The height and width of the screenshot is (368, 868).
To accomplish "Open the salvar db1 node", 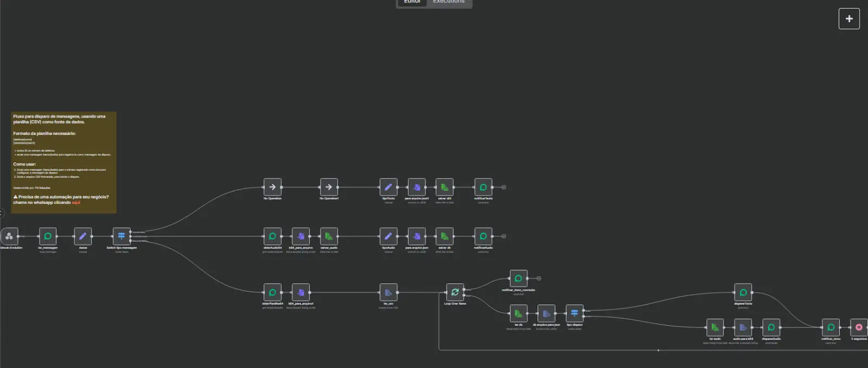I will pyautogui.click(x=444, y=187).
